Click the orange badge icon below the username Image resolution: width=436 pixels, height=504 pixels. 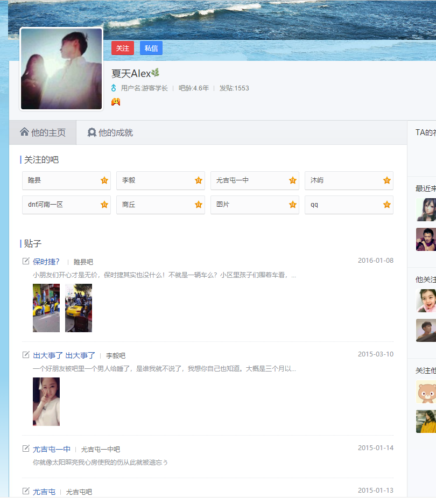point(116,102)
